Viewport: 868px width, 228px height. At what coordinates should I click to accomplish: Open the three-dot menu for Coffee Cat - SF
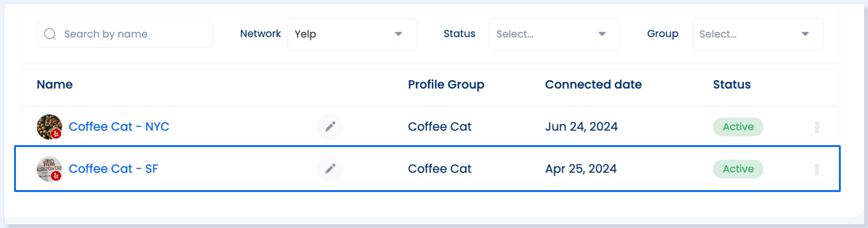pos(817,169)
